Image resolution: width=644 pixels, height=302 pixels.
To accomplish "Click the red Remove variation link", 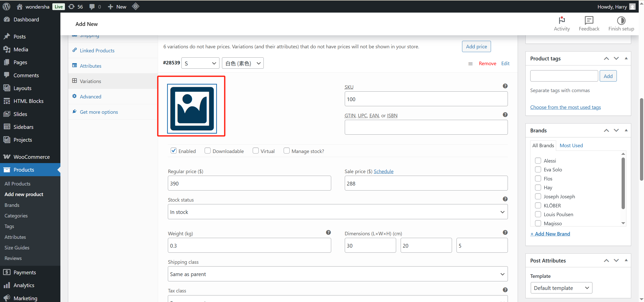I will point(487,63).
